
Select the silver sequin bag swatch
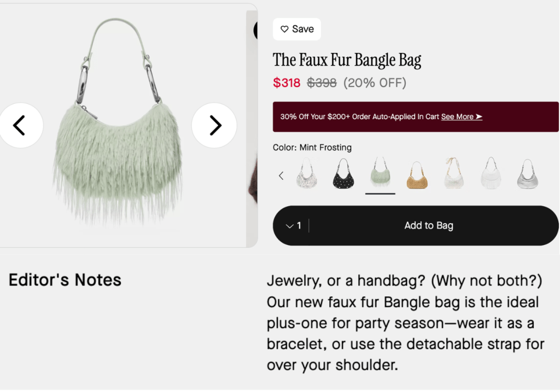pos(307,173)
